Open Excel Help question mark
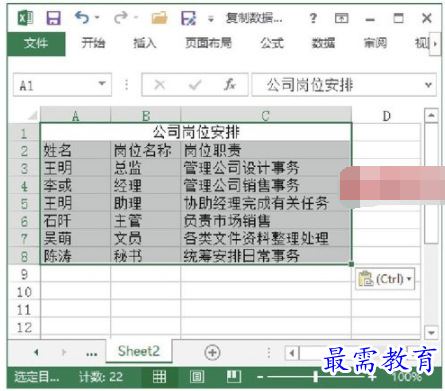 [313, 18]
